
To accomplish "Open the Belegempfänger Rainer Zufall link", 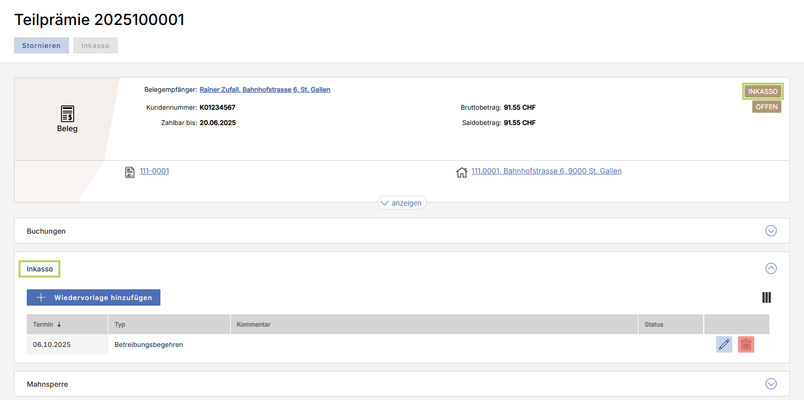I will pyautogui.click(x=265, y=90).
